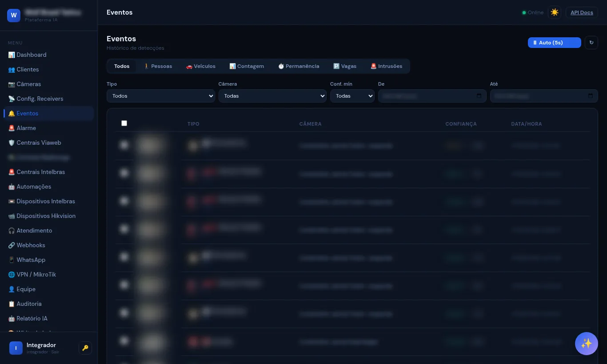Switch to the Veículos tab
The width and height of the screenshot is (607, 364).
tap(201, 66)
